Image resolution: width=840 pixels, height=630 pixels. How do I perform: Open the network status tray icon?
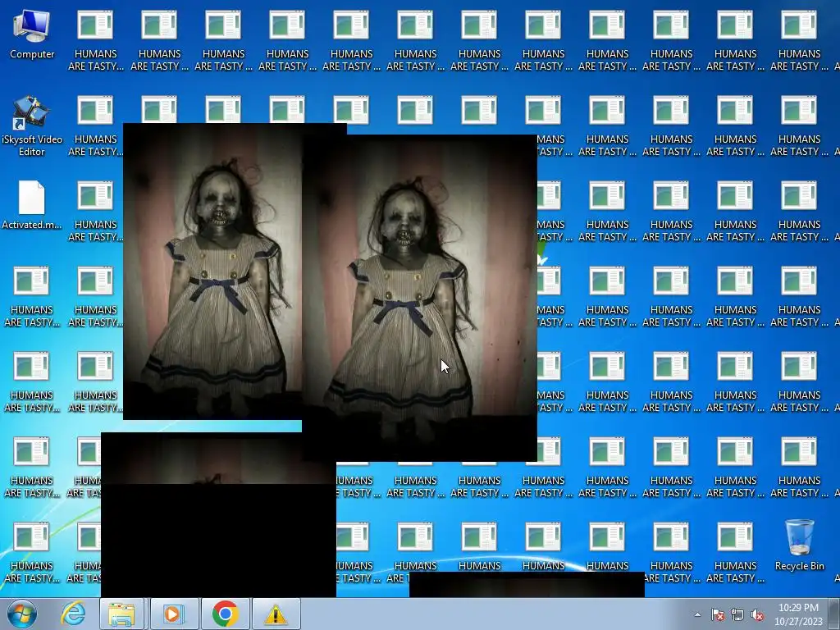737,614
